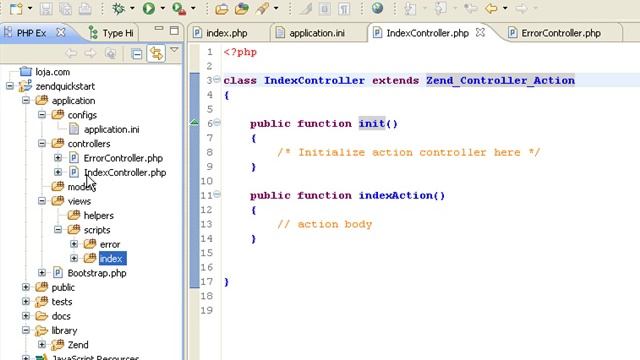This screenshot has height=360, width=640.
Task: Run the script with the green play icon
Action: point(149,8)
